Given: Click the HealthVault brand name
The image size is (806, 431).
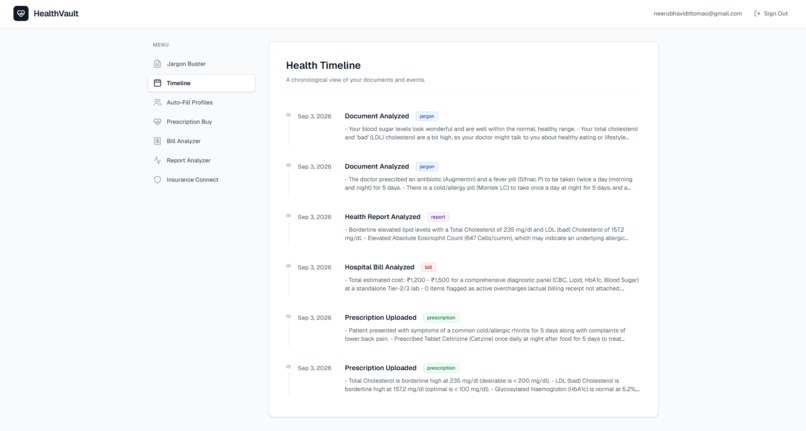Looking at the screenshot, I should 56,13.
